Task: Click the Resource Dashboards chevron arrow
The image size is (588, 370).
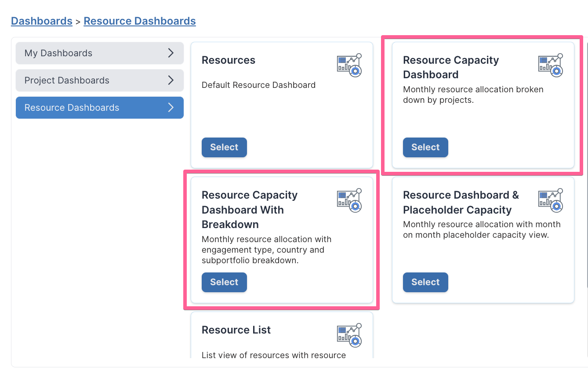Action: 171,108
